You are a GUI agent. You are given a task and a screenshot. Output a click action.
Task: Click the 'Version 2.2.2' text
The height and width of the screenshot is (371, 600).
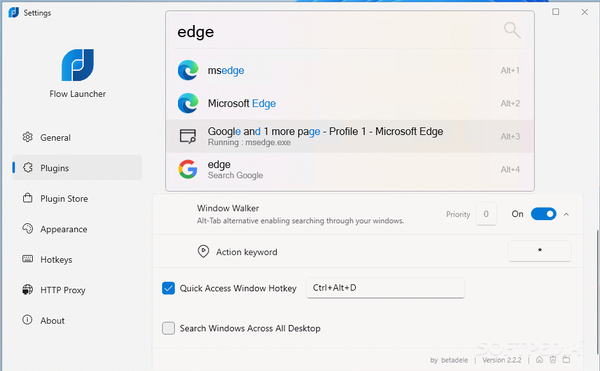pyautogui.click(x=502, y=360)
